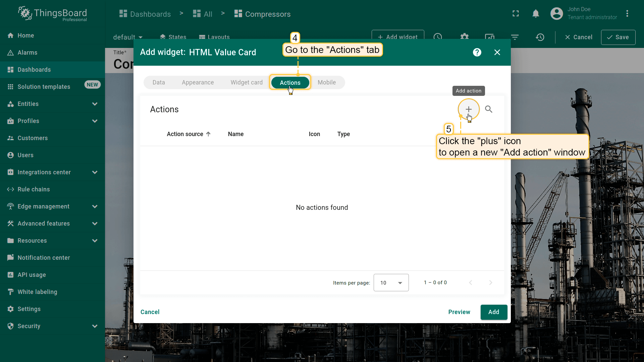The height and width of the screenshot is (362, 644).
Task: Expand the Entities sidebar menu
Action: (95, 104)
